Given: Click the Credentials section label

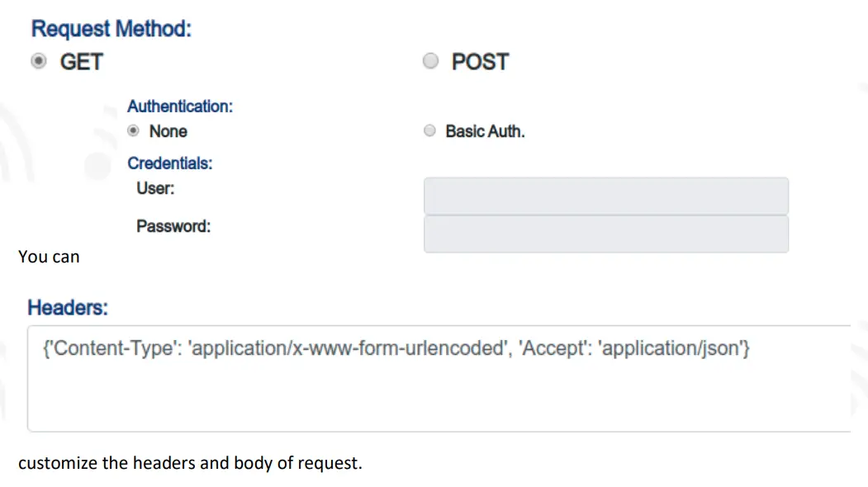Looking at the screenshot, I should coord(169,163).
